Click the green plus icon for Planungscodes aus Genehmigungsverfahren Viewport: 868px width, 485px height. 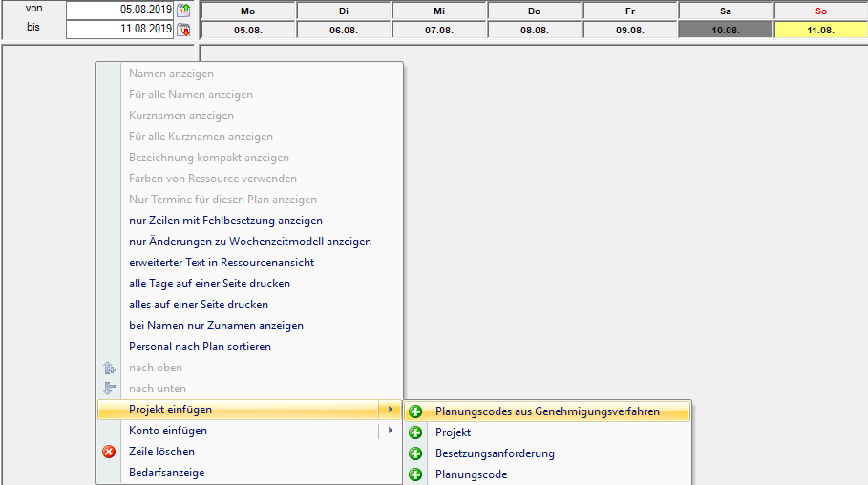click(415, 411)
